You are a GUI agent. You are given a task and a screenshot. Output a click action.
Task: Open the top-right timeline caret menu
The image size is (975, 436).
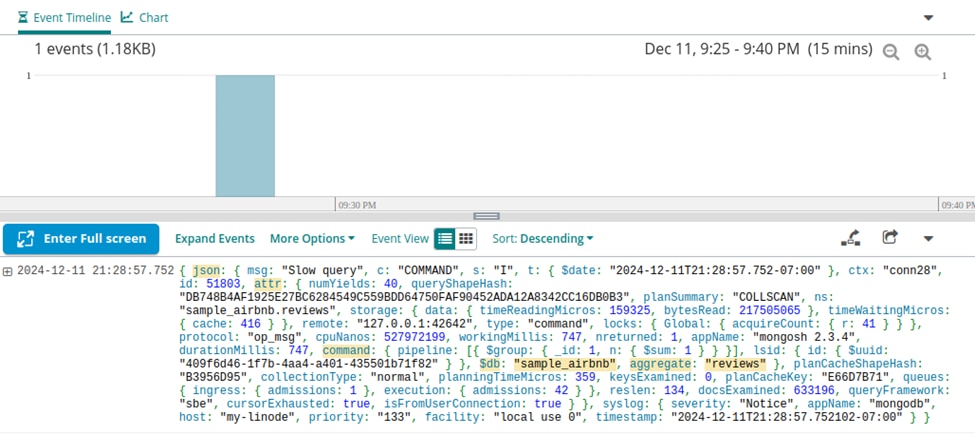click(928, 18)
